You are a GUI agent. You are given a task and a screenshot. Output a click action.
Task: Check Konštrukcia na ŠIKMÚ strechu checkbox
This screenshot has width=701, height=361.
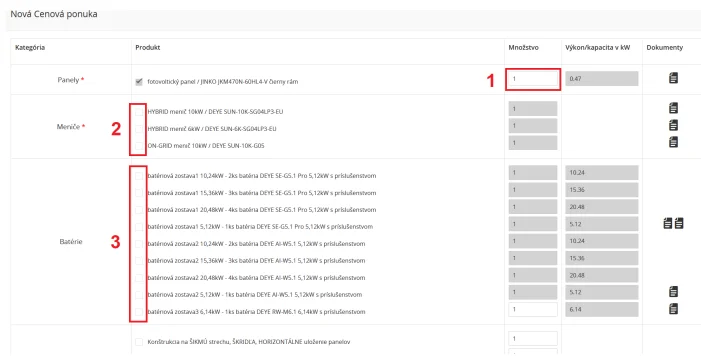139,342
